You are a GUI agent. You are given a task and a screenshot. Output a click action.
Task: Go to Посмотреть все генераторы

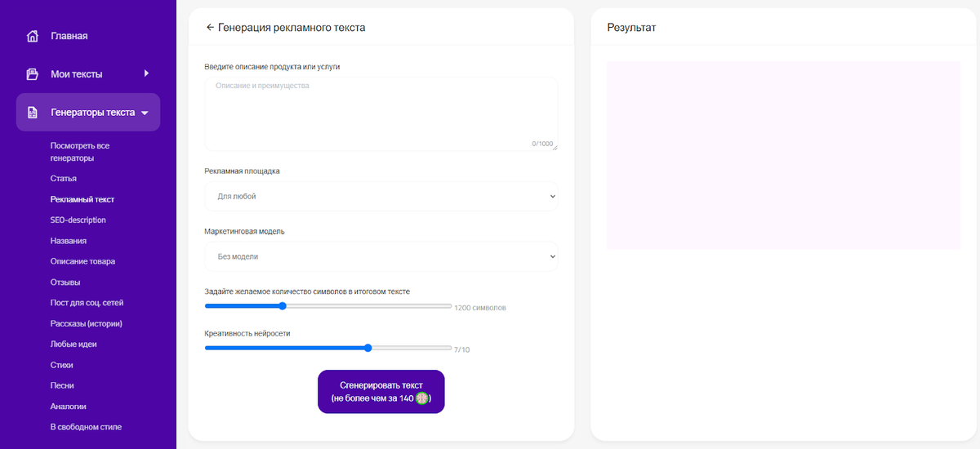pos(79,152)
